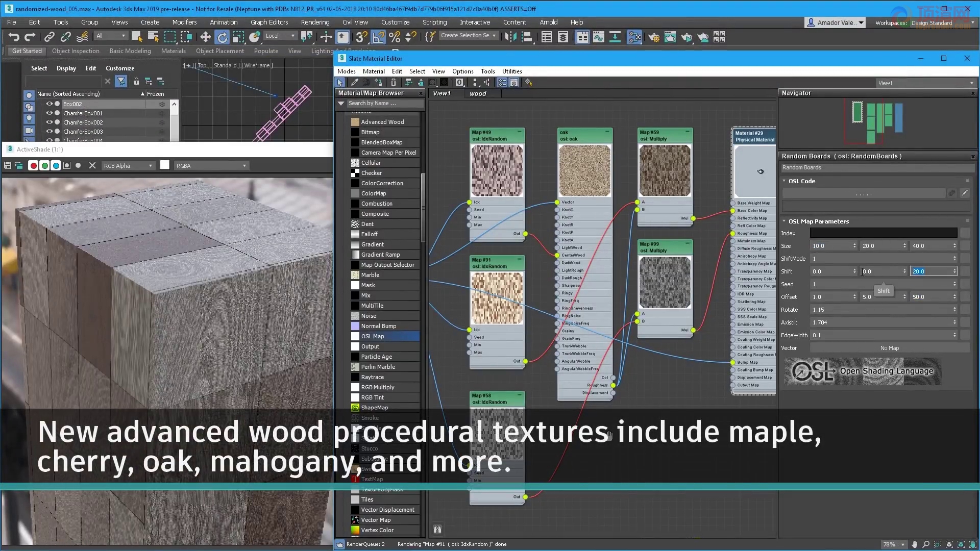The width and height of the screenshot is (980, 551).
Task: Select OSL Map in the browser list
Action: pos(385,336)
